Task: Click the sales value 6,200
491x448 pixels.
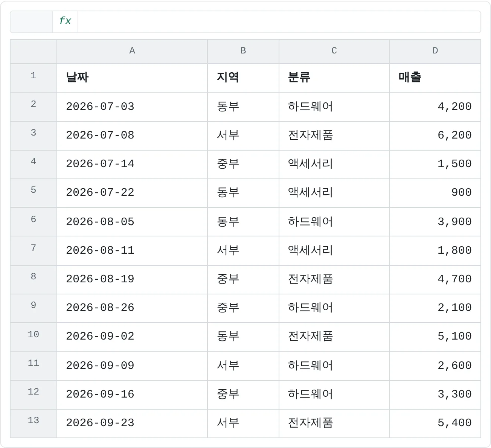Action: (435, 136)
